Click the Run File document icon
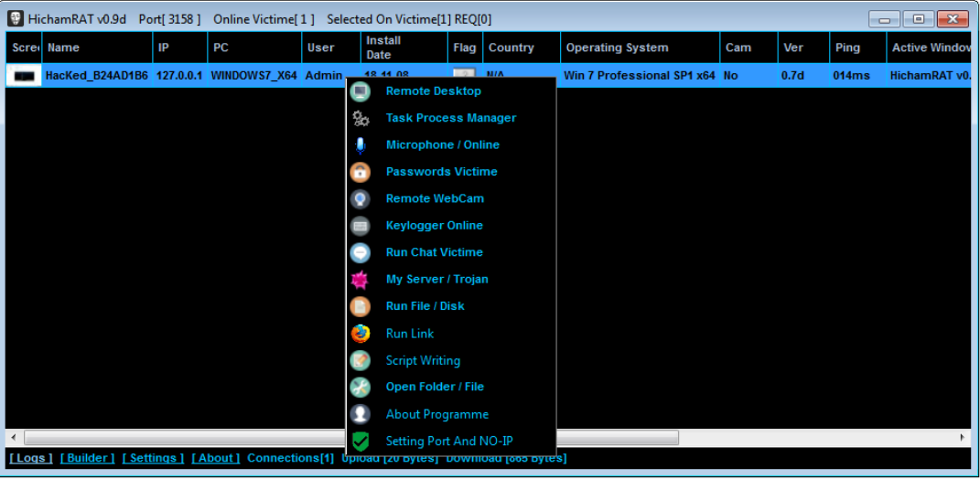Screen dimensions: 980x479 click(360, 306)
